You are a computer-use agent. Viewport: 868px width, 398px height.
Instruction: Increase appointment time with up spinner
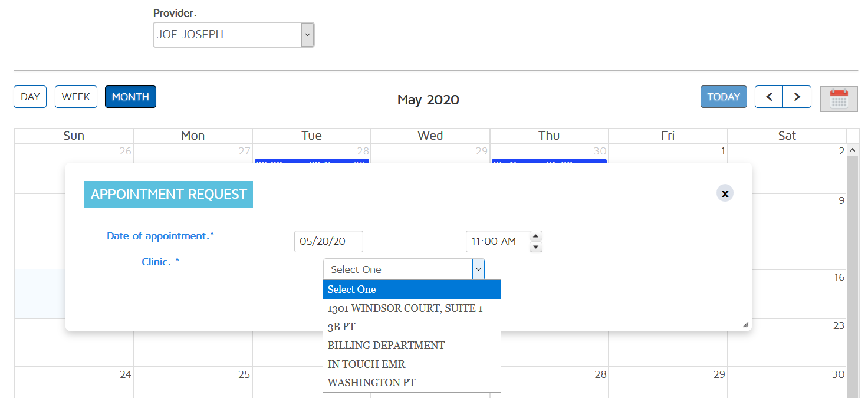pos(535,236)
